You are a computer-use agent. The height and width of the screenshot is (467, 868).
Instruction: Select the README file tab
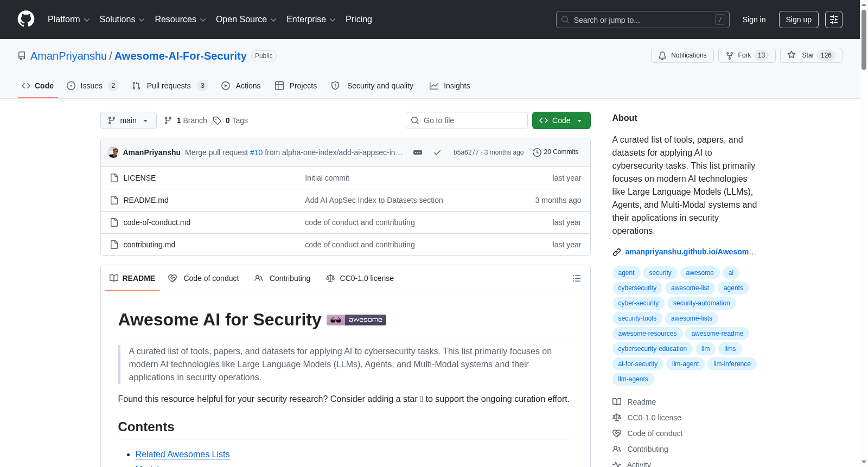pos(132,278)
